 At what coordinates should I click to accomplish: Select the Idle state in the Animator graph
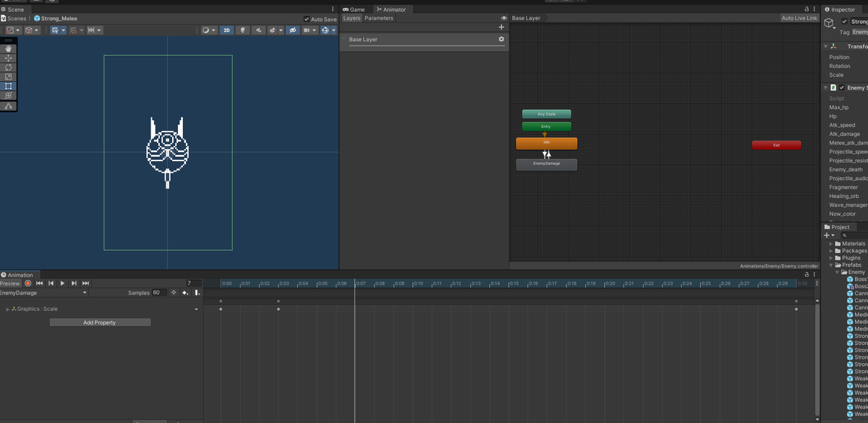546,142
